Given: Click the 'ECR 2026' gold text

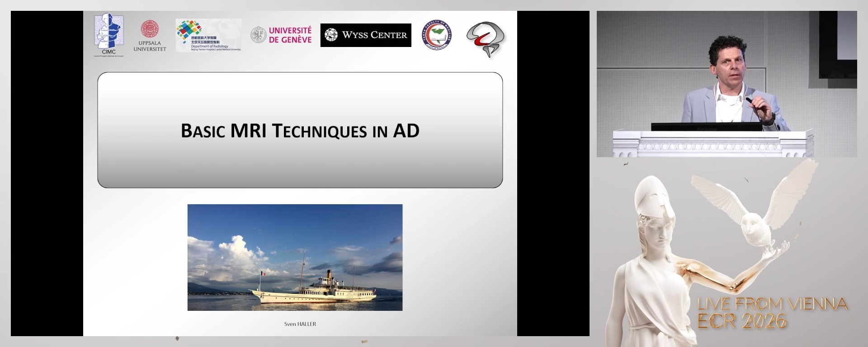Looking at the screenshot, I should coord(741,321).
